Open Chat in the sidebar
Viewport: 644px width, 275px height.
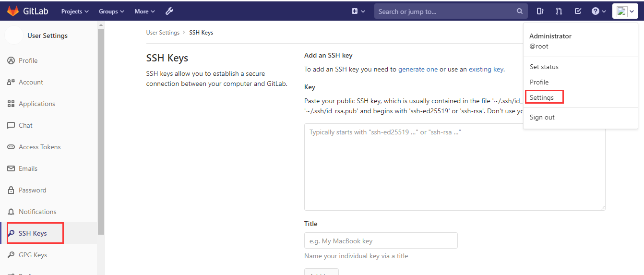pyautogui.click(x=48, y=125)
